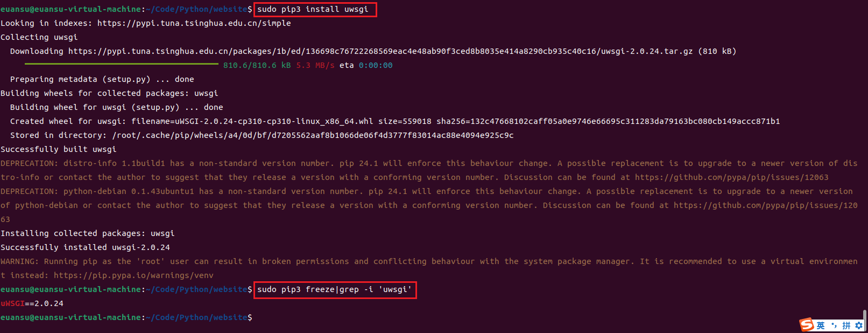Viewport: 868px width, 333px height.
Task: Click the sha256 hash of the wheel
Action: coord(608,121)
